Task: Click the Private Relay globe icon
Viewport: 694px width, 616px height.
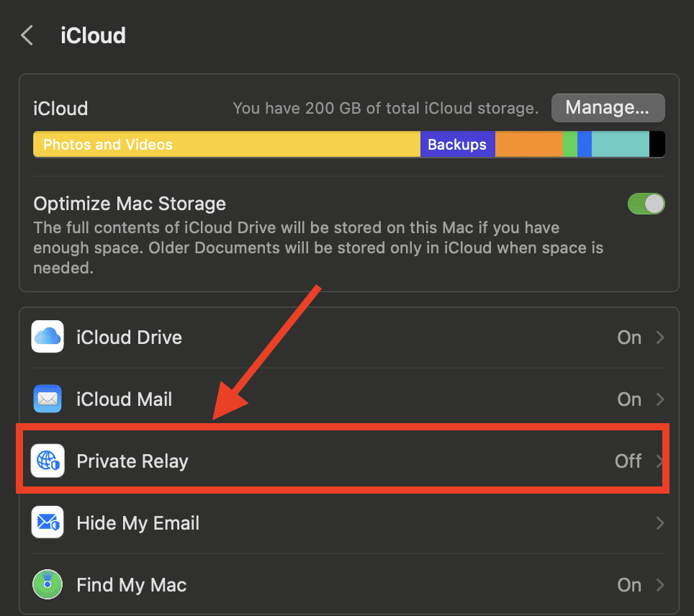Action: coord(48,461)
